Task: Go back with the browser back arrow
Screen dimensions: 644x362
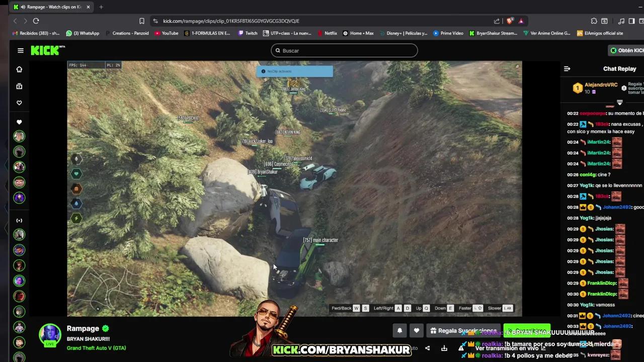Action: coord(15,21)
